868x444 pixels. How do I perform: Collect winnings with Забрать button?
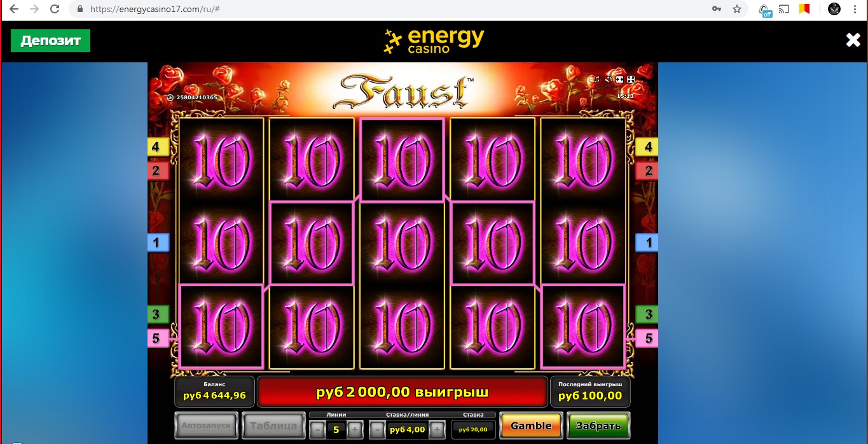click(598, 426)
